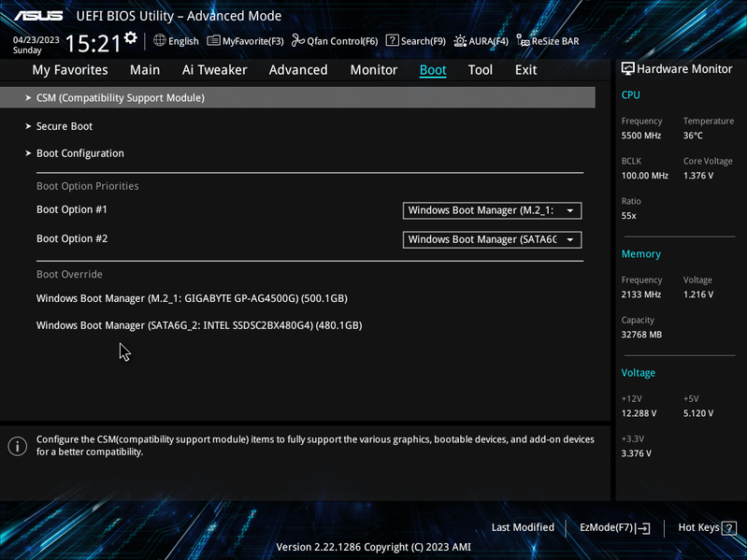Open the clock settings gear icon
This screenshot has height=560, width=747.
(x=130, y=37)
